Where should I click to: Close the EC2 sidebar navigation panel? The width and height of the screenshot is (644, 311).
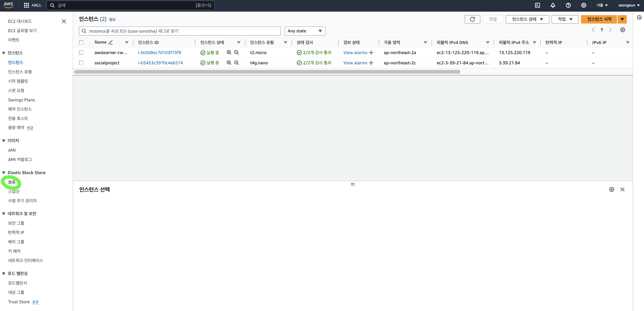point(64,21)
